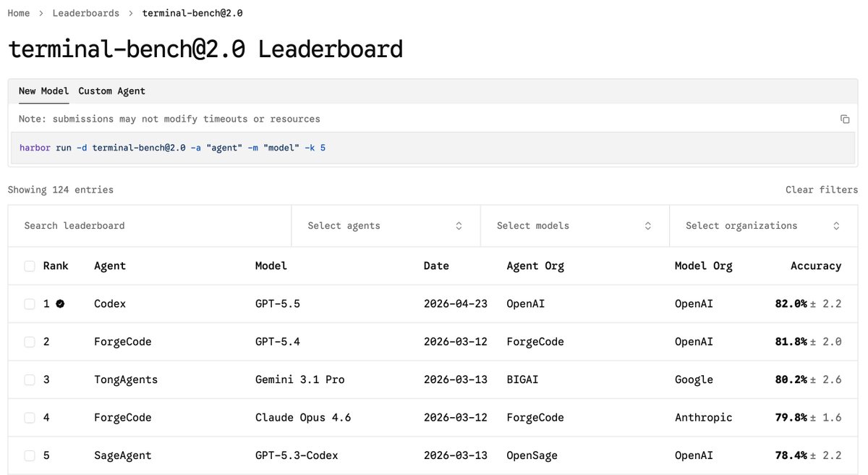Image resolution: width=868 pixels, height=475 pixels.
Task: Click the Model Org column header
Action: coord(704,266)
